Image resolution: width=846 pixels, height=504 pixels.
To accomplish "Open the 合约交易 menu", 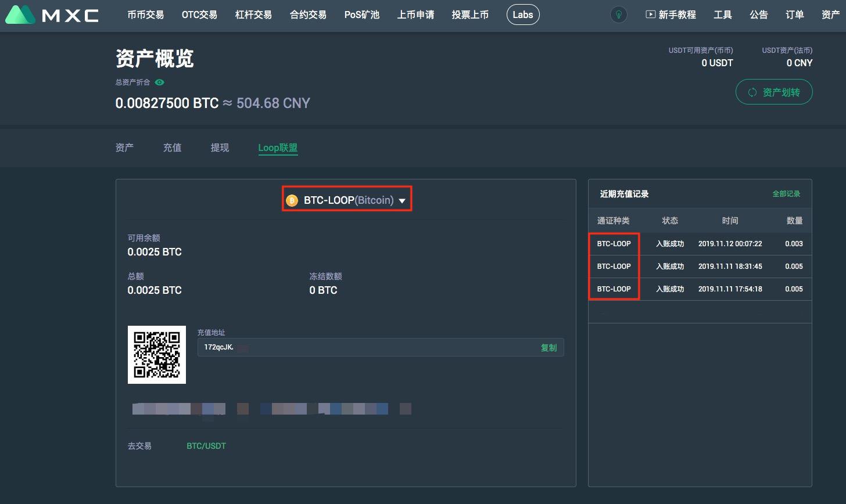I will click(308, 15).
